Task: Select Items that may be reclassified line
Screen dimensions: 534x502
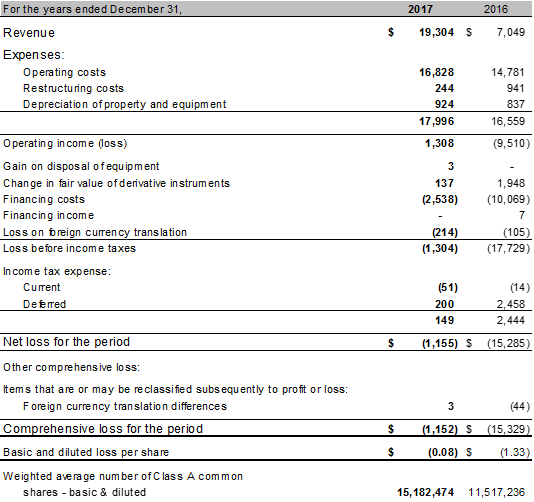Action: tap(176, 389)
